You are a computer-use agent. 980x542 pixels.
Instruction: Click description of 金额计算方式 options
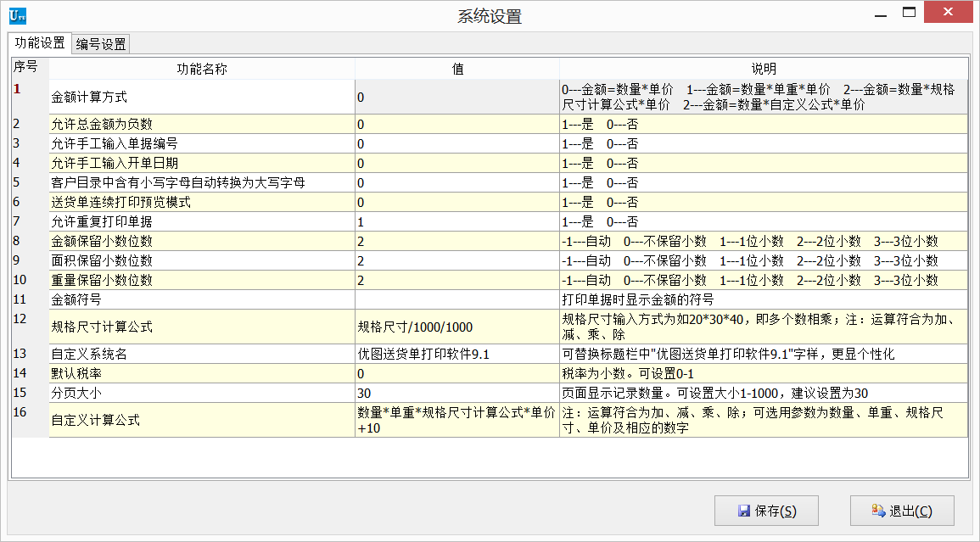tap(764, 97)
